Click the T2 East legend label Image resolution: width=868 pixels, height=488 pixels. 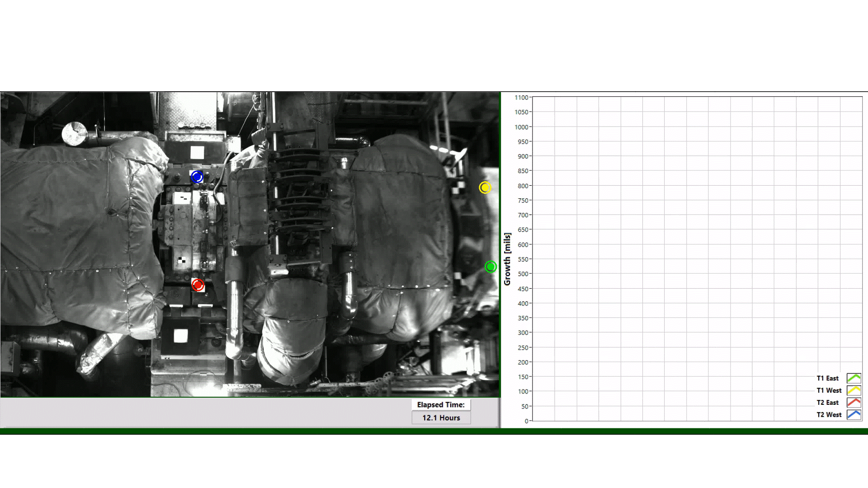tap(827, 402)
